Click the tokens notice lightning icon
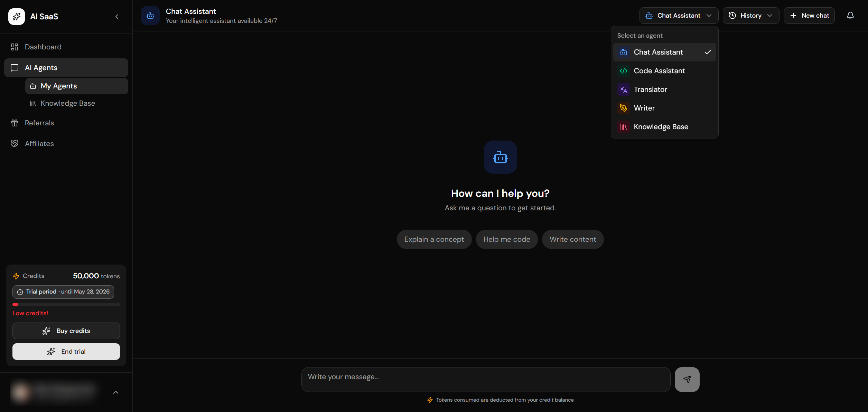The height and width of the screenshot is (412, 868). [x=430, y=400]
